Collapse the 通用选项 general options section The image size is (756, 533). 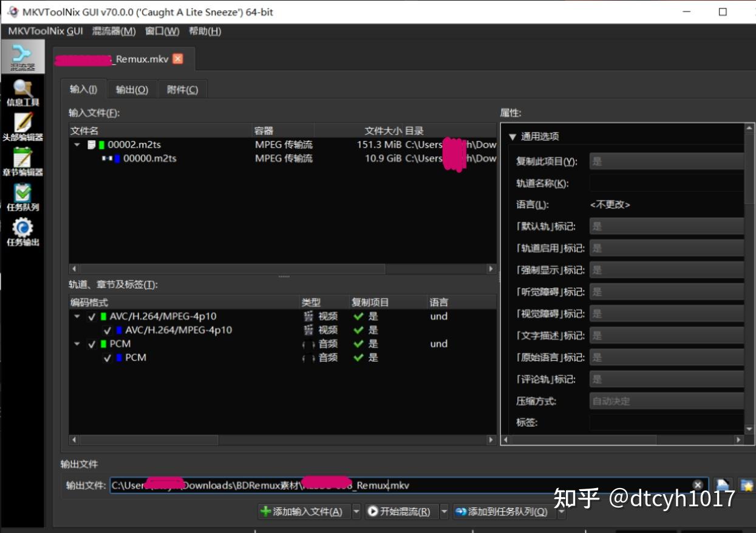[x=513, y=137]
